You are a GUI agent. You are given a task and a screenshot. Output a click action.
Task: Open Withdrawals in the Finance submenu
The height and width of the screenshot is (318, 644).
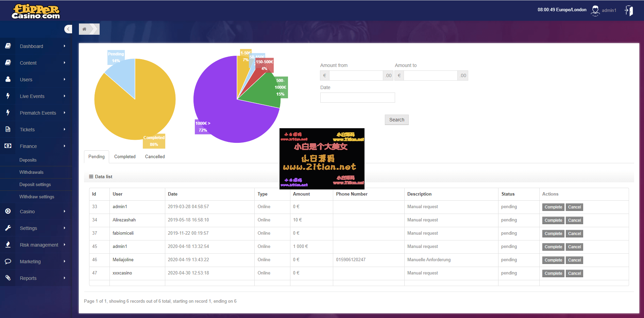pyautogui.click(x=31, y=172)
